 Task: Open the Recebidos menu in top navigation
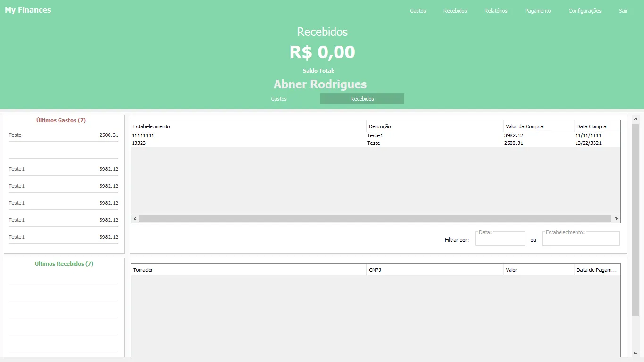tap(455, 11)
